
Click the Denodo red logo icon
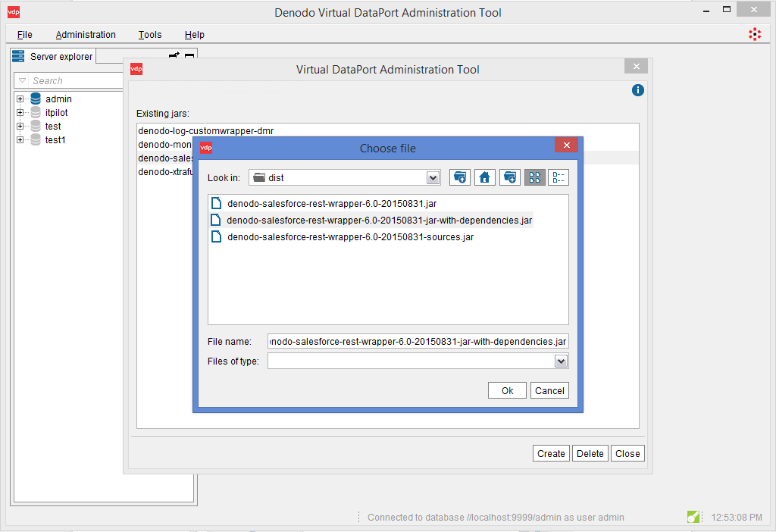[755, 34]
